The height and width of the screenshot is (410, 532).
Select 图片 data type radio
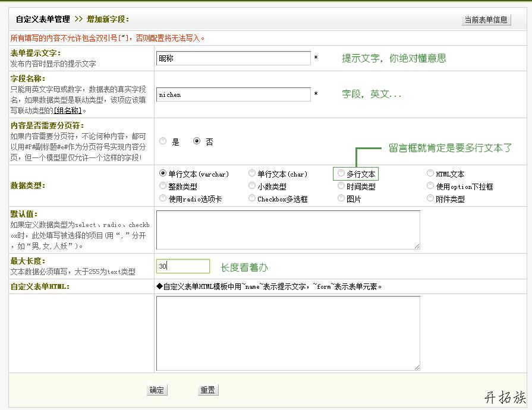click(x=341, y=198)
